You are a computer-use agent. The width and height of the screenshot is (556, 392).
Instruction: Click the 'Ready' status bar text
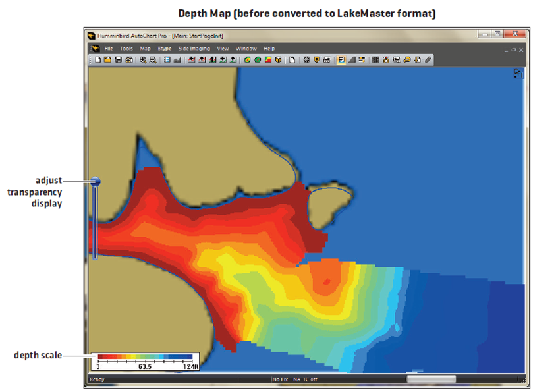click(x=97, y=379)
